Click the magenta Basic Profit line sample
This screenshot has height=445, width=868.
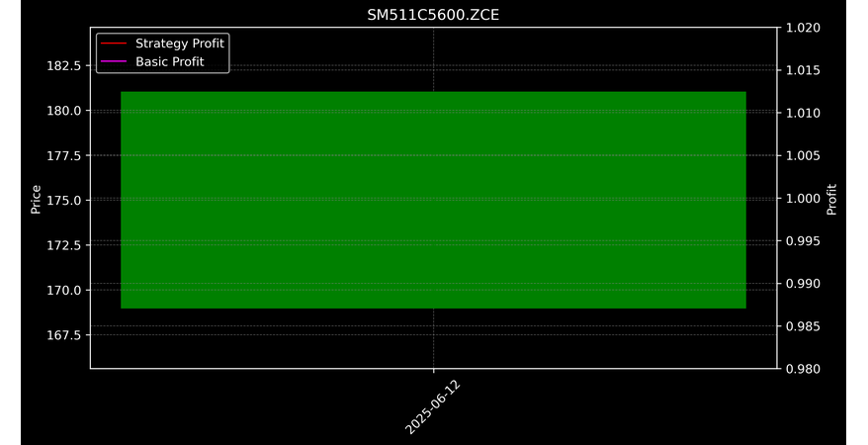[x=114, y=61]
